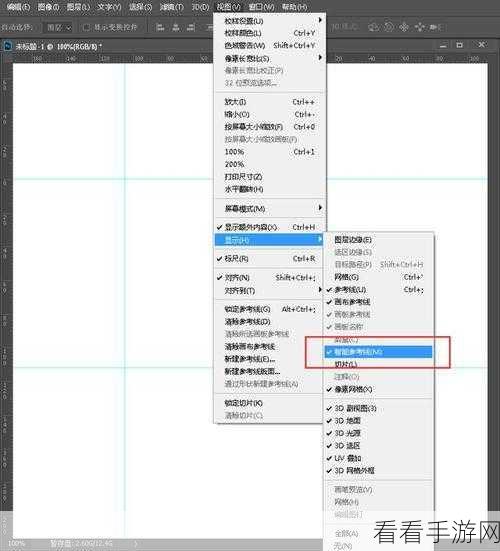The height and width of the screenshot is (551, 500).
Task: Toggle the 显示变换控件 checkbox
Action: click(87, 27)
